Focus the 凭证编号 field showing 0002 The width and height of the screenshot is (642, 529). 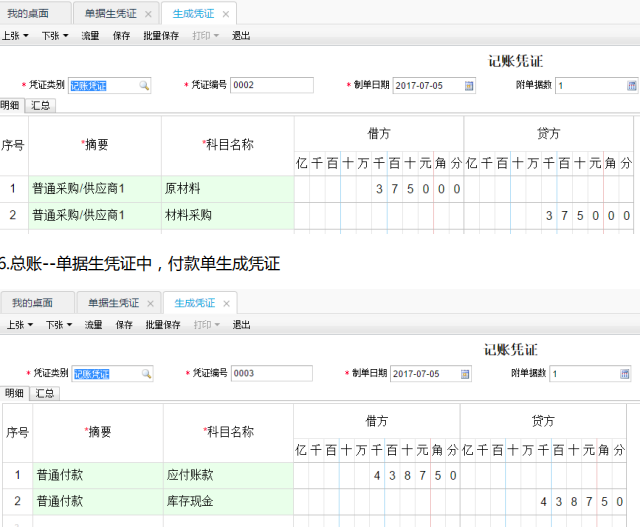[x=272, y=85]
